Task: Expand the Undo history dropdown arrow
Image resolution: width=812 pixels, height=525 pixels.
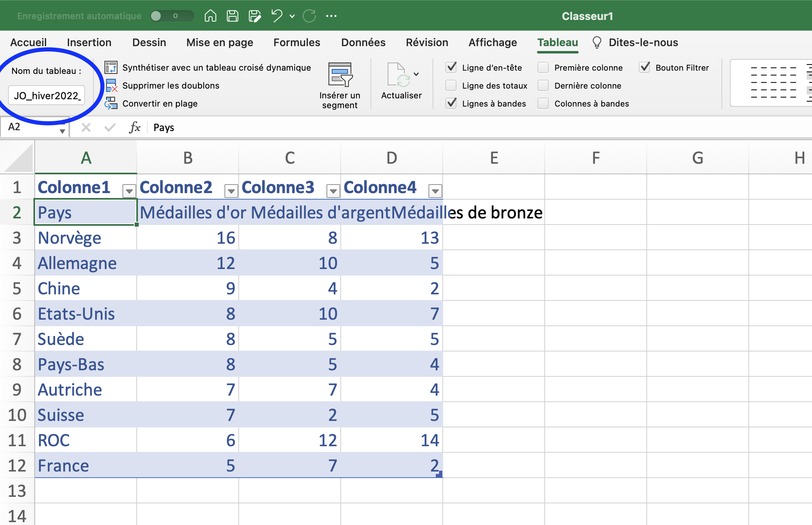Action: point(292,16)
